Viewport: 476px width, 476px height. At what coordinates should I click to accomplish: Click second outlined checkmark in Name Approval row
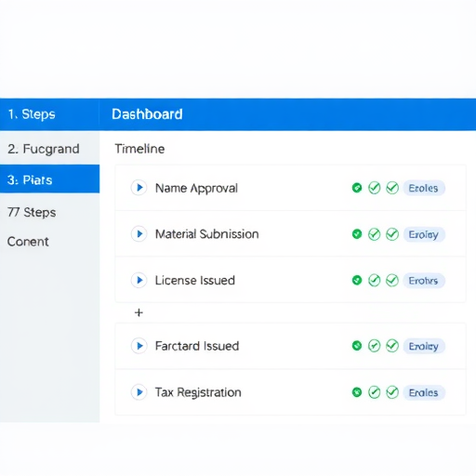click(392, 188)
